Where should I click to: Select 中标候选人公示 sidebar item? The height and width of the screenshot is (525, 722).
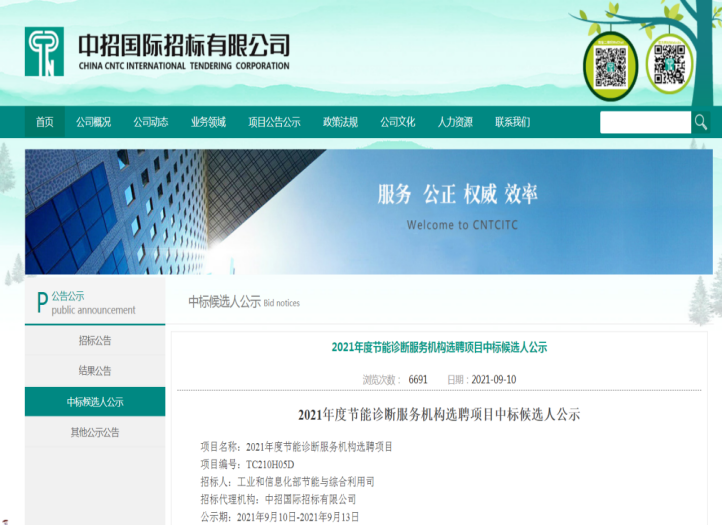(x=95, y=402)
